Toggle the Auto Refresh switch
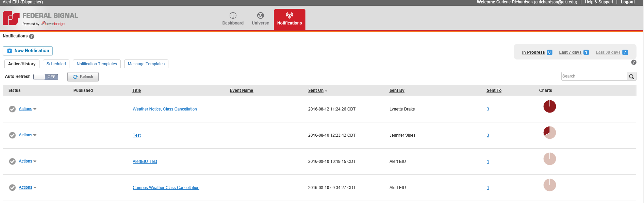Viewport: 644px width, 203px height. 46,77
